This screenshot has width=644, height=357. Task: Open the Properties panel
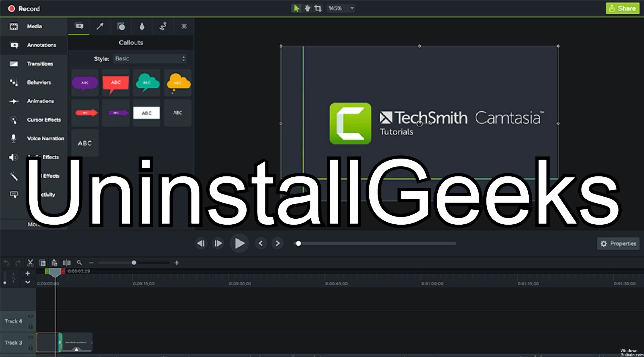pos(618,244)
